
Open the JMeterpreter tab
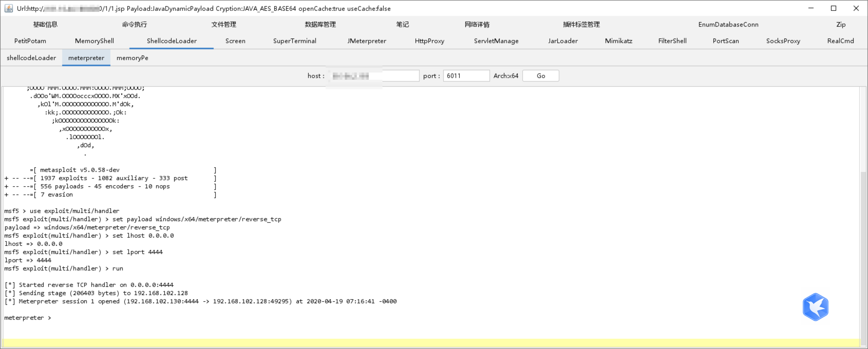click(x=367, y=41)
